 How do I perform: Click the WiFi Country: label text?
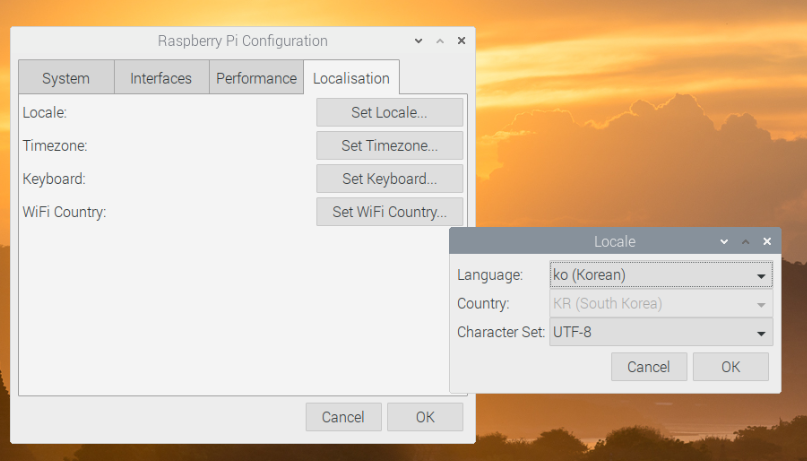pos(64,211)
